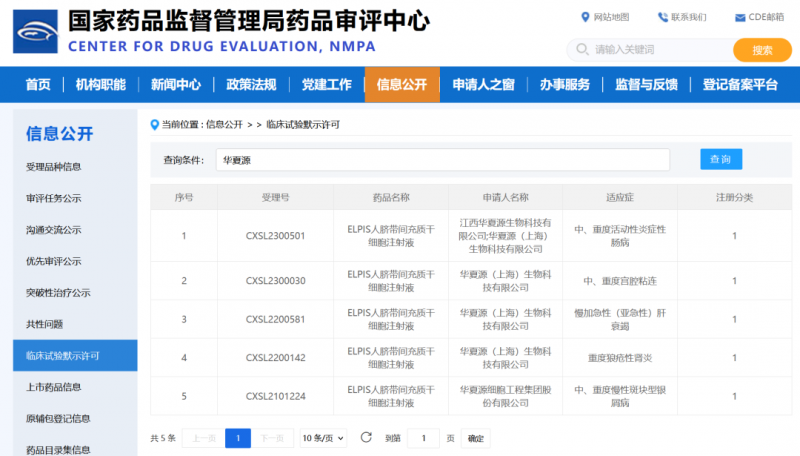Click the 网站地图 link
Screen dimensions: 800x456
point(611,17)
